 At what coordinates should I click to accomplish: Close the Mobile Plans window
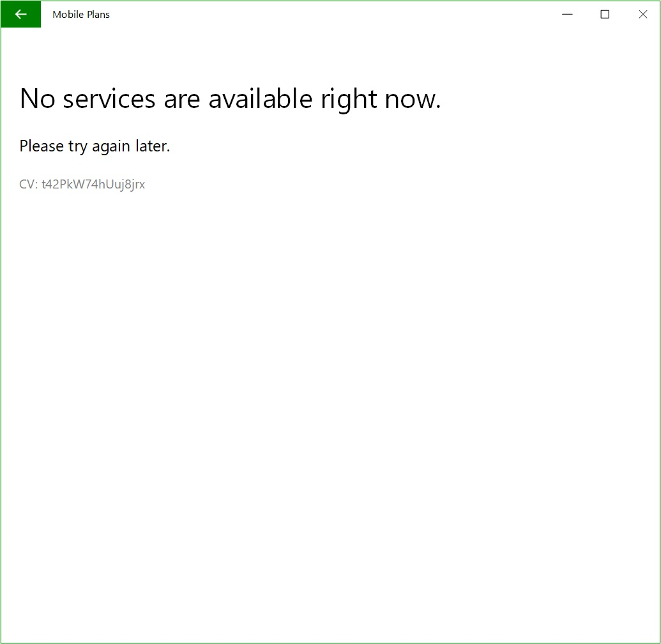click(x=642, y=14)
